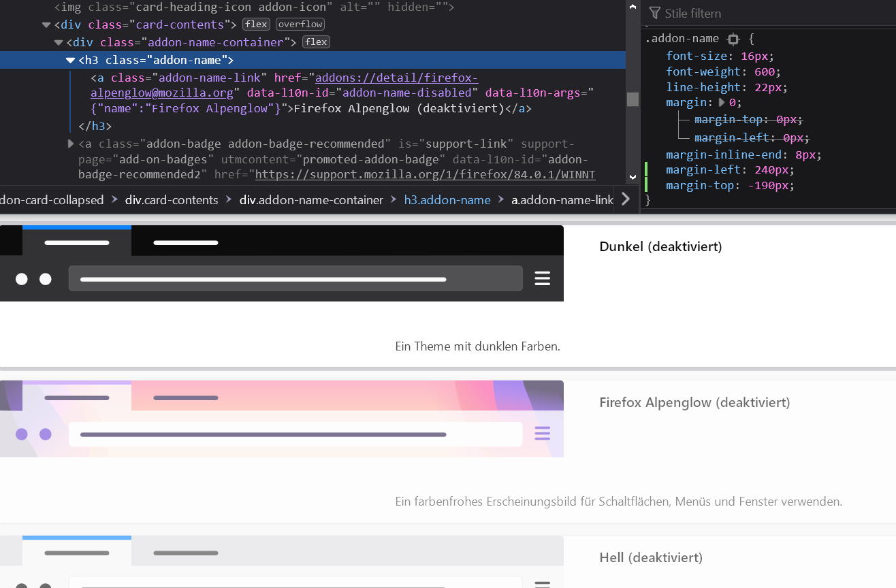Click the Stile filtern input field
This screenshot has width=896, height=588.
(x=749, y=13)
